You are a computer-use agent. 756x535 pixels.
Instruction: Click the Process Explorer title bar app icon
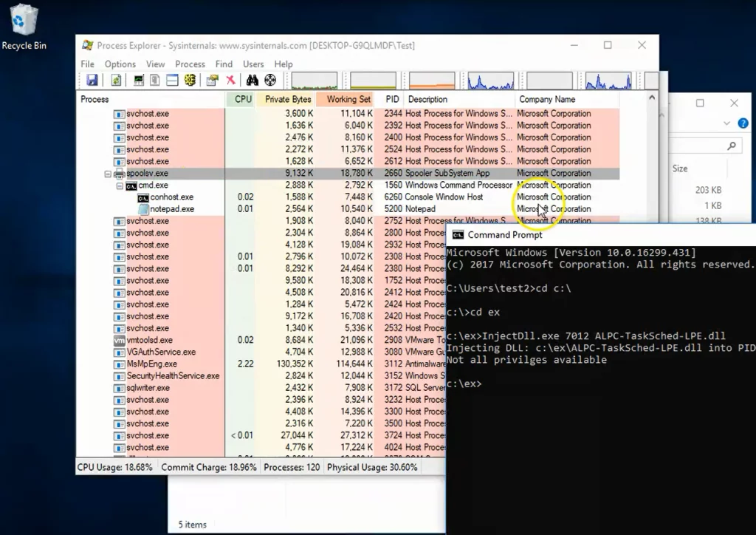click(x=87, y=45)
